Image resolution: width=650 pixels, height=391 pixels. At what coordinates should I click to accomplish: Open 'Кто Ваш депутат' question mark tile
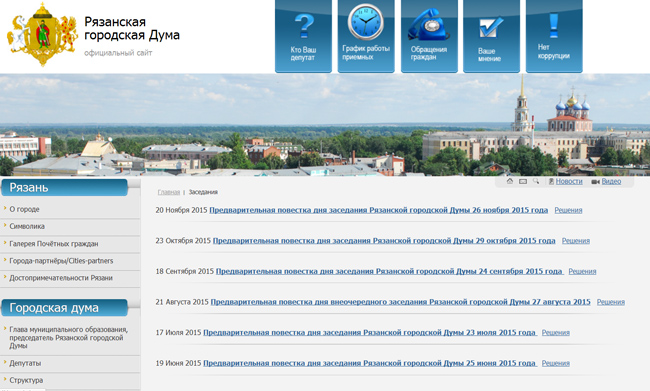tap(303, 36)
